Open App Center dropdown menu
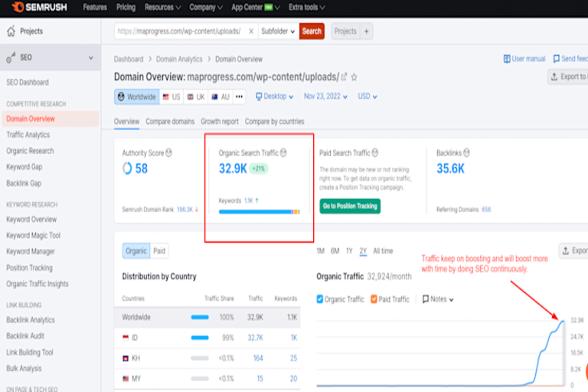The image size is (588, 392). (256, 7)
